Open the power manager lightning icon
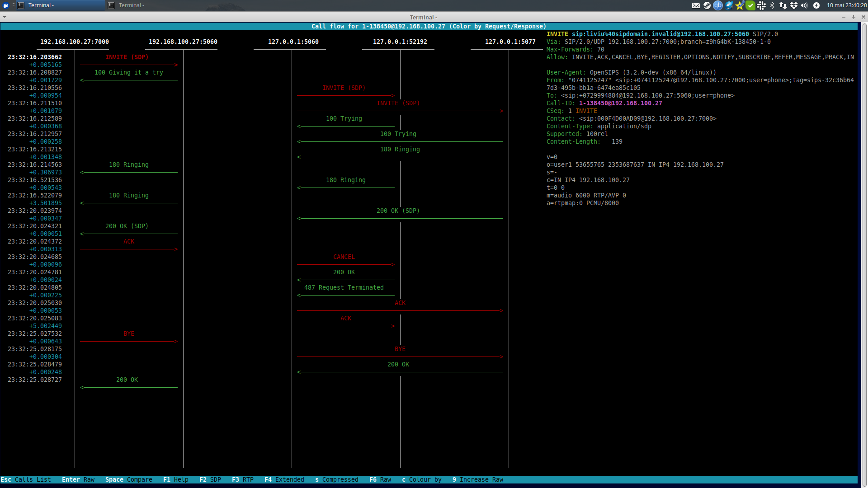868x488 pixels. pos(816,5)
